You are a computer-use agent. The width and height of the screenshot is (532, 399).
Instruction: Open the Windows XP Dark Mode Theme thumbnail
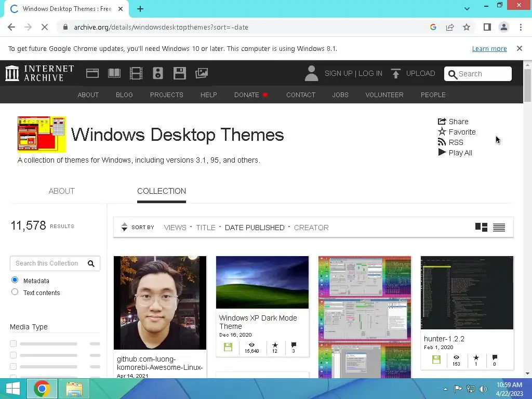pyautogui.click(x=262, y=282)
